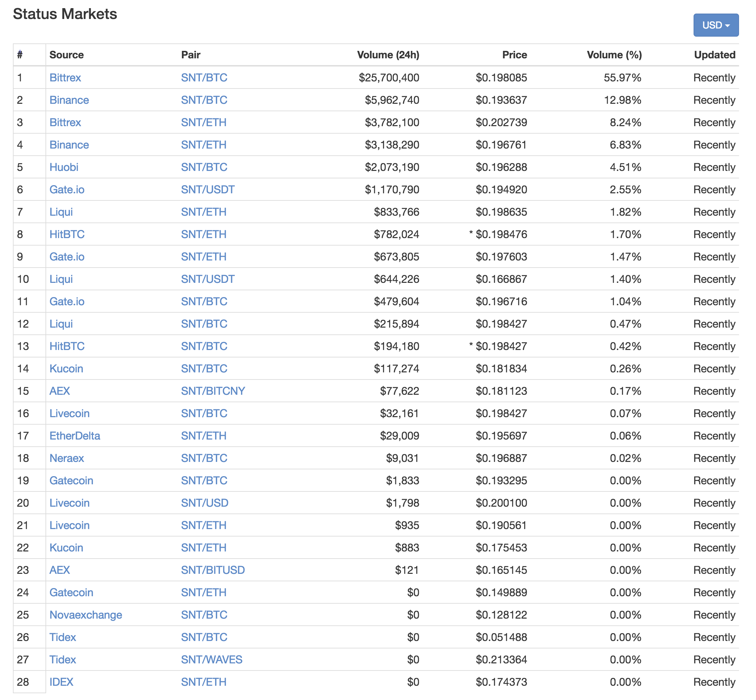Open the SNT/WAVES pair link
This screenshot has height=700, width=756.
211,659
